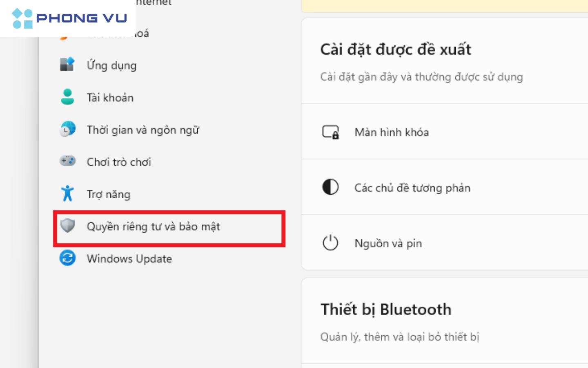Click the Thiết bị Bluetooth card heading
This screenshot has width=588, height=368.
pyautogui.click(x=386, y=310)
